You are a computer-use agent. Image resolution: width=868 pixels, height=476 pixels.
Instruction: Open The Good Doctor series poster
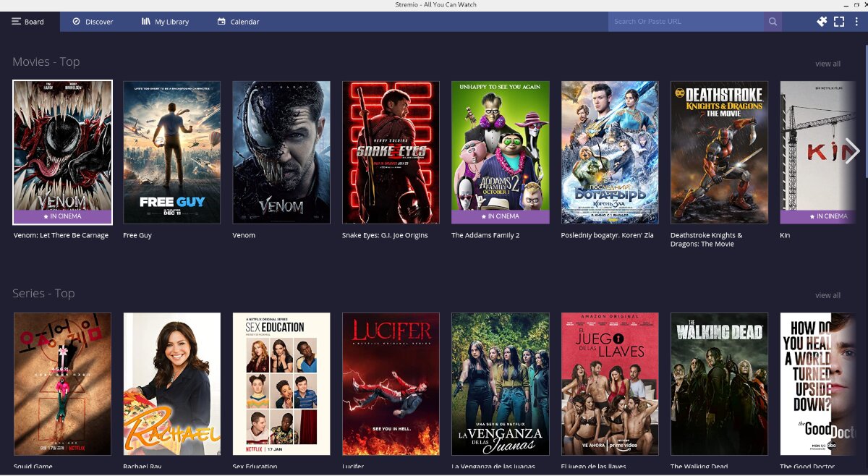817,383
